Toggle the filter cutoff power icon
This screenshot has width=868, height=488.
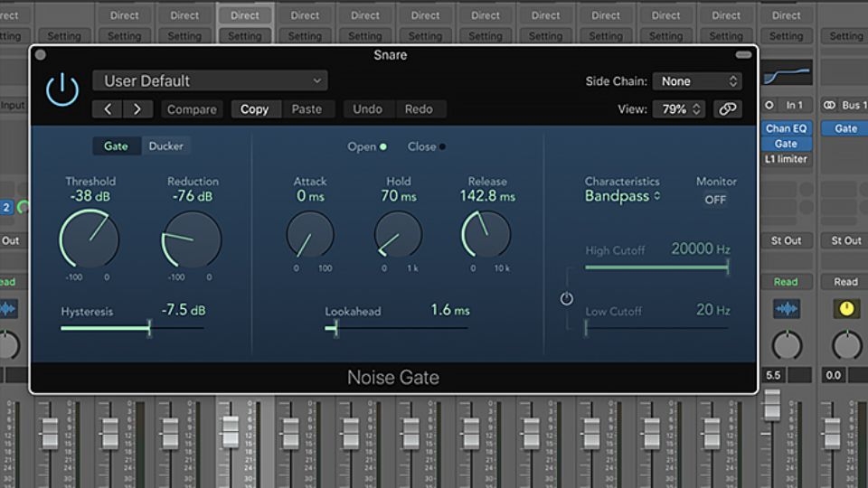566,299
